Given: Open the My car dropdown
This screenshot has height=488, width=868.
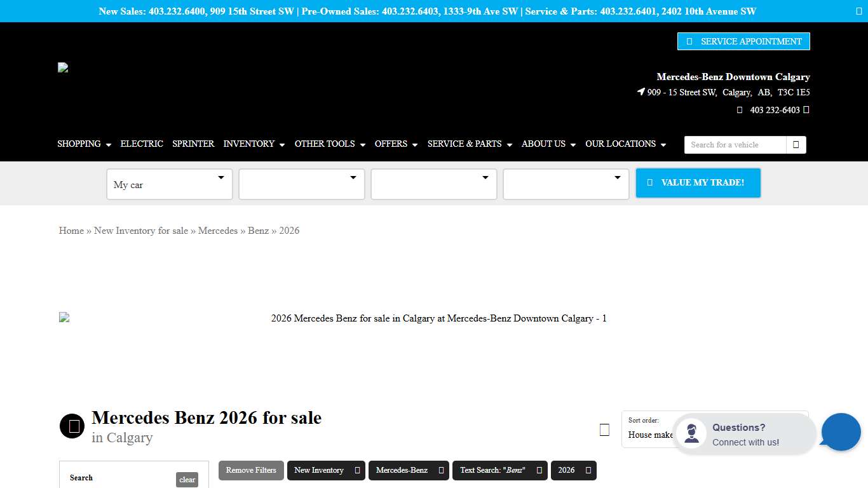Looking at the screenshot, I should coord(169,184).
